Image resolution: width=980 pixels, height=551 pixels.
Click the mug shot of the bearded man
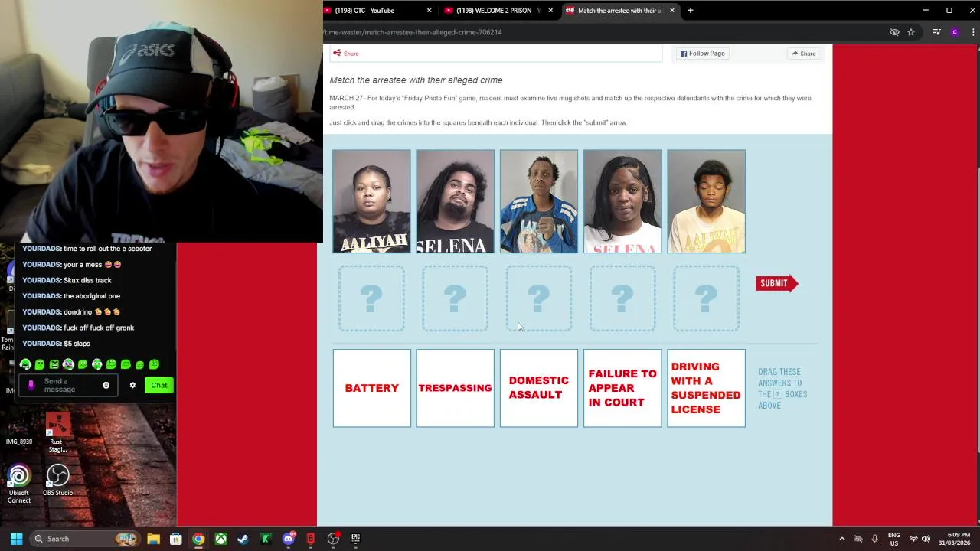click(x=456, y=201)
